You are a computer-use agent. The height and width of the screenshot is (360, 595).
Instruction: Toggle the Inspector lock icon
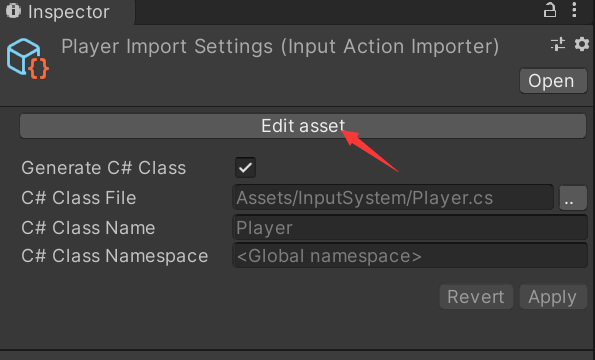click(550, 10)
